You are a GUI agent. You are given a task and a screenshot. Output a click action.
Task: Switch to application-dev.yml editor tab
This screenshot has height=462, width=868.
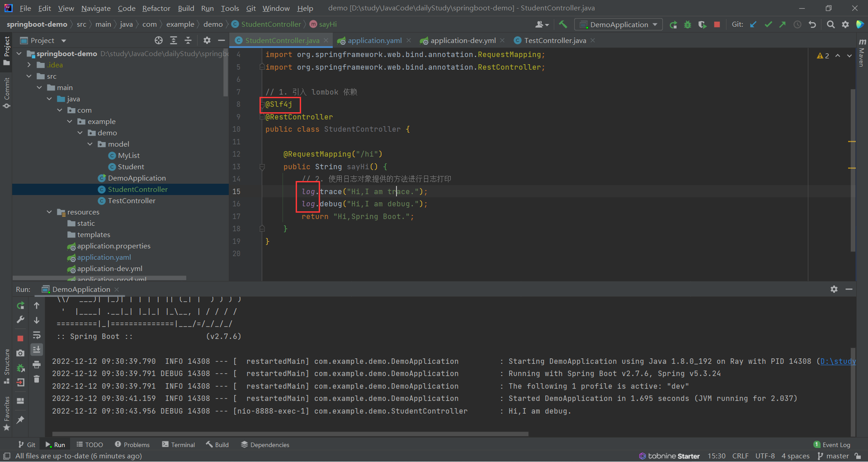pos(463,40)
